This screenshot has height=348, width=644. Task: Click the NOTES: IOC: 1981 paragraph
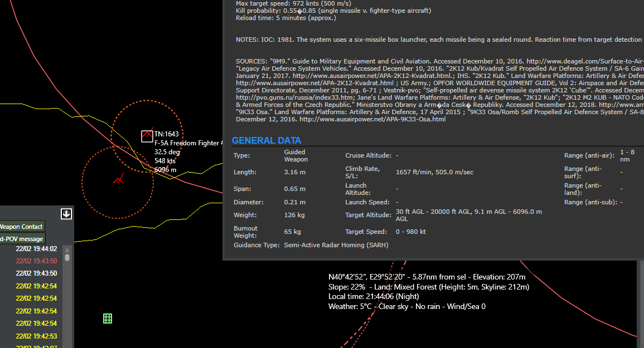(x=439, y=40)
